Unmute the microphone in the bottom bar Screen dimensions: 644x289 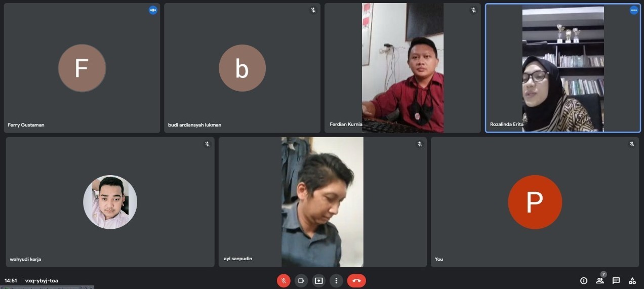coord(284,280)
